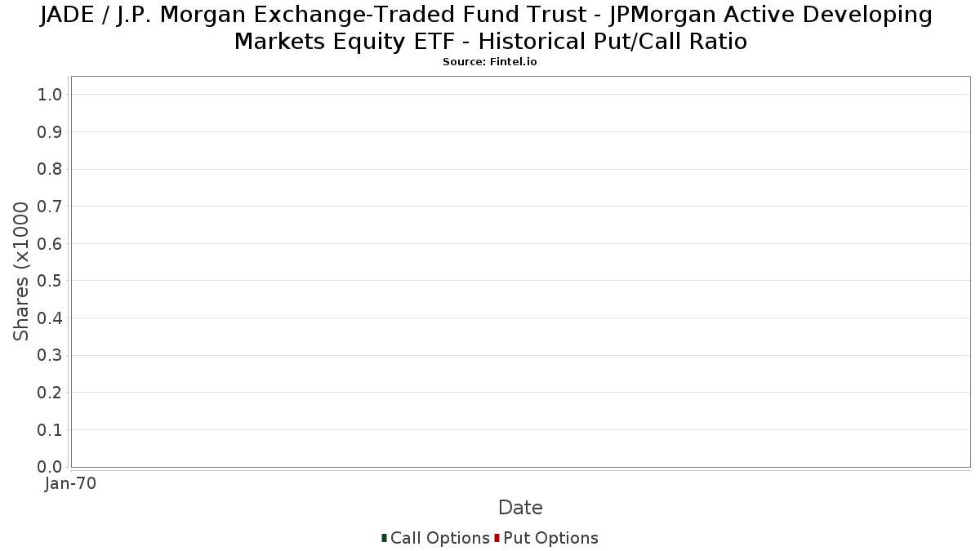
Task: Click the red Put Options legend swatch
Action: 497,538
